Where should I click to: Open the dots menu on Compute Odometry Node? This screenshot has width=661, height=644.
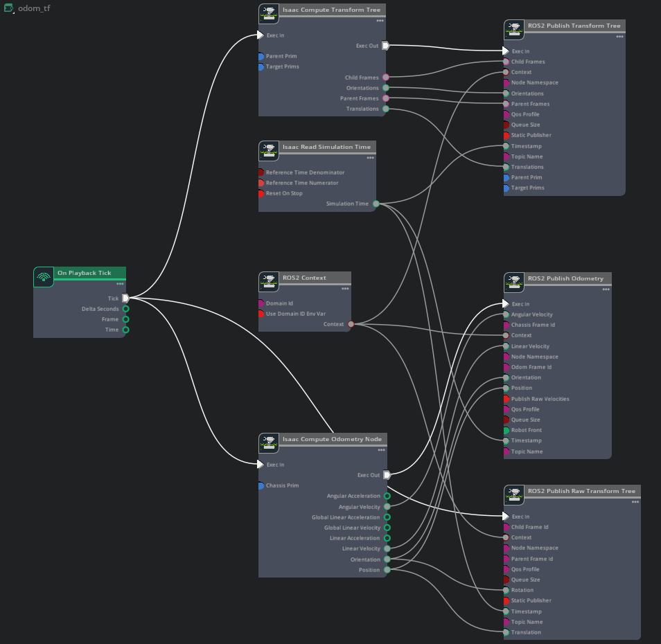[382, 450]
